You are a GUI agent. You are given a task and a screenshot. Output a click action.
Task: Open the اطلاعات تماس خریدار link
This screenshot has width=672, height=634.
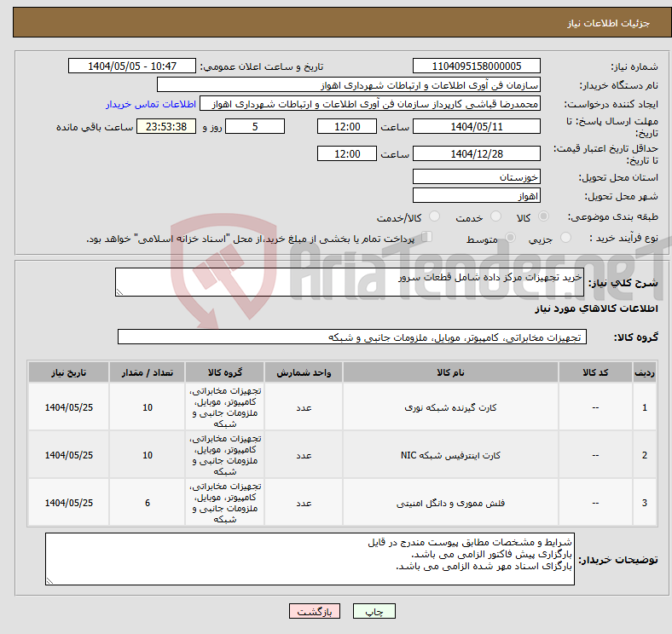(x=151, y=104)
